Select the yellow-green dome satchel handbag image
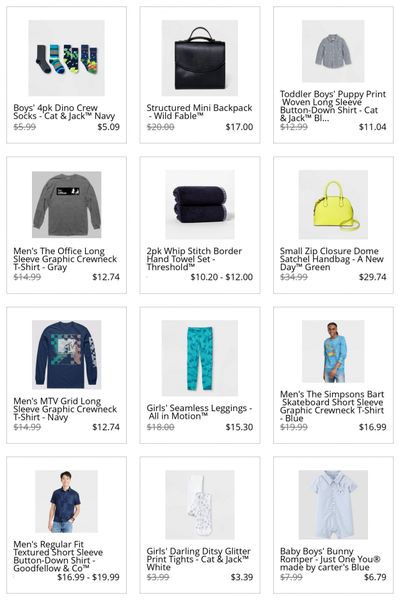The width and height of the screenshot is (400, 600). (x=333, y=205)
